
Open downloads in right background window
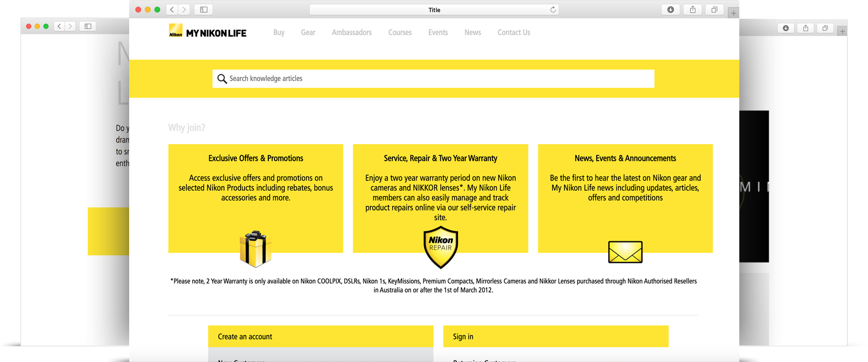click(786, 28)
